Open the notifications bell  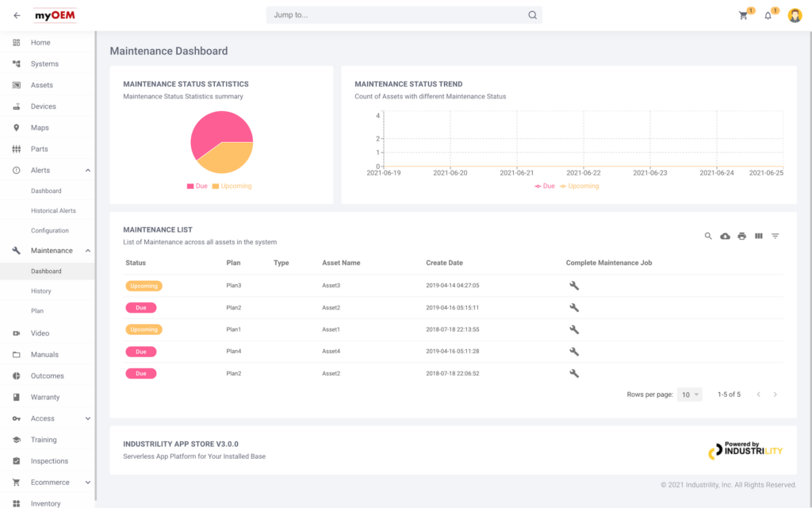point(768,14)
